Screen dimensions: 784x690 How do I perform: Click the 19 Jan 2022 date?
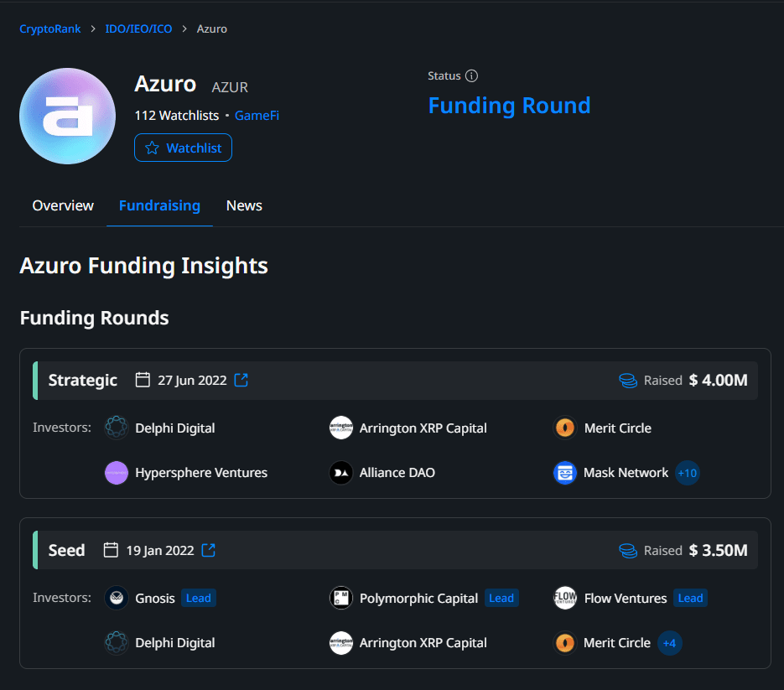[x=160, y=551]
